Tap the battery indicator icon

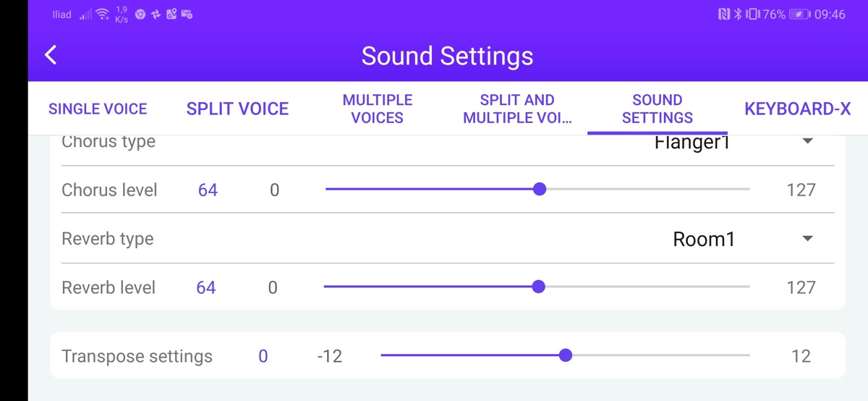click(799, 14)
